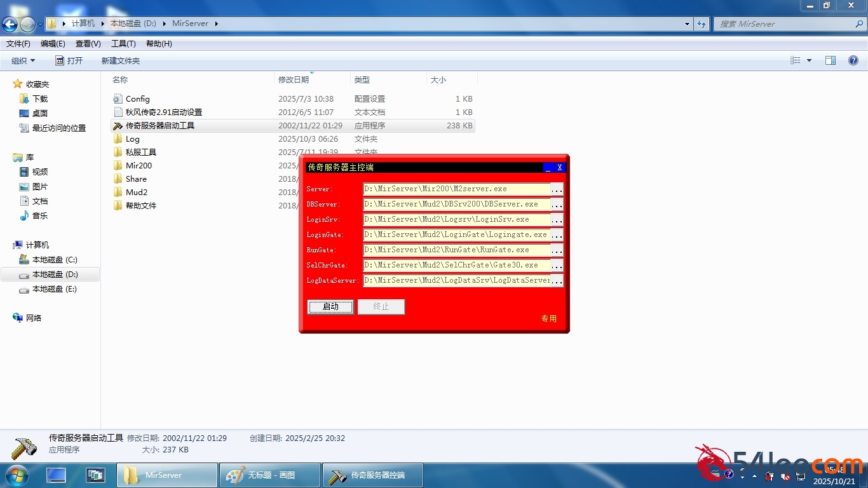The height and width of the screenshot is (488, 868).
Task: Click the RunGate path input field
Action: point(456,250)
